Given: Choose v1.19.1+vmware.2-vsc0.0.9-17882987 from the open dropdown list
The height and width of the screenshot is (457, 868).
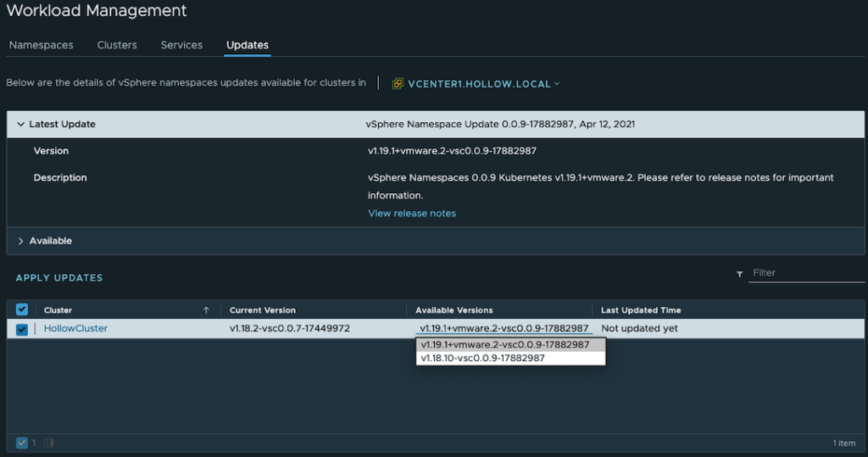Looking at the screenshot, I should [x=504, y=345].
